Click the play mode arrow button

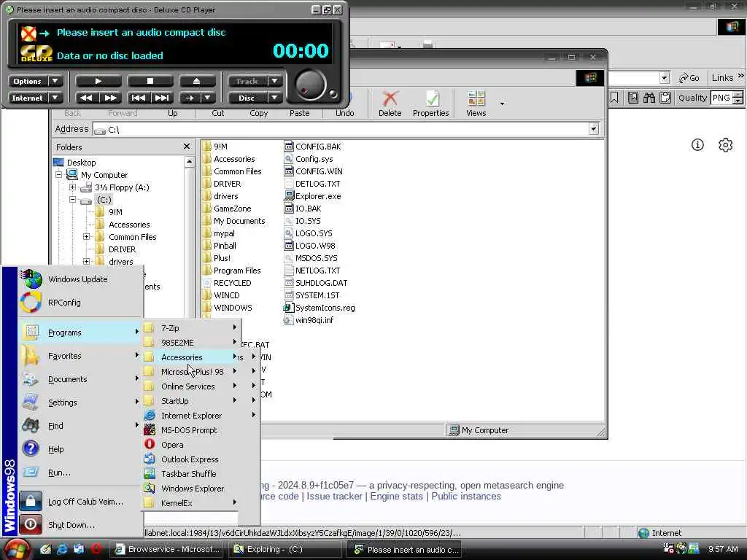pos(190,98)
